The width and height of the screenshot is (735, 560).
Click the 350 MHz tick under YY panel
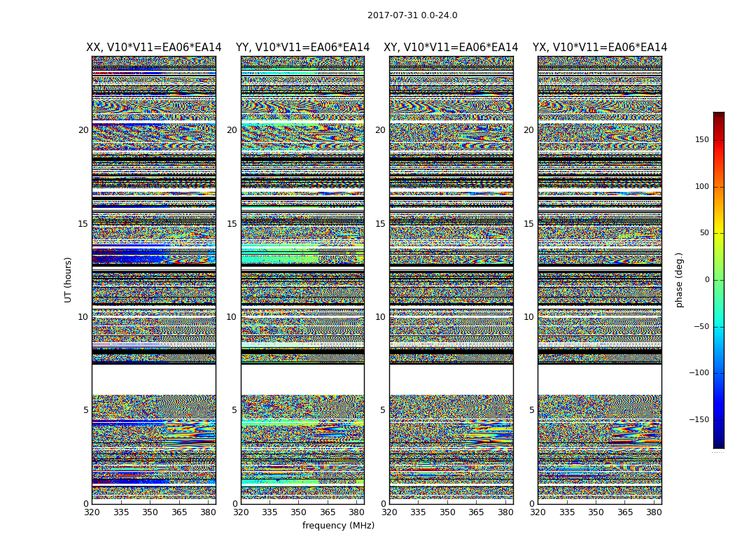click(299, 512)
